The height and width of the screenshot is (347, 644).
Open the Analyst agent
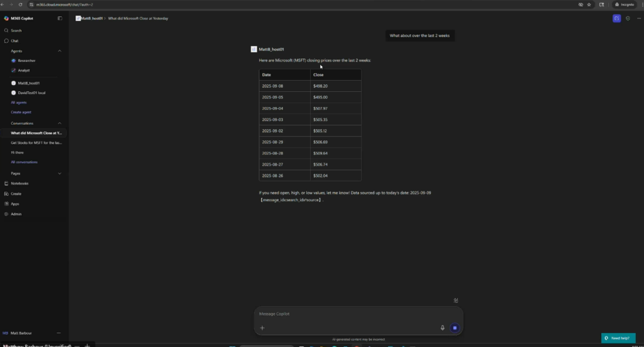point(24,71)
